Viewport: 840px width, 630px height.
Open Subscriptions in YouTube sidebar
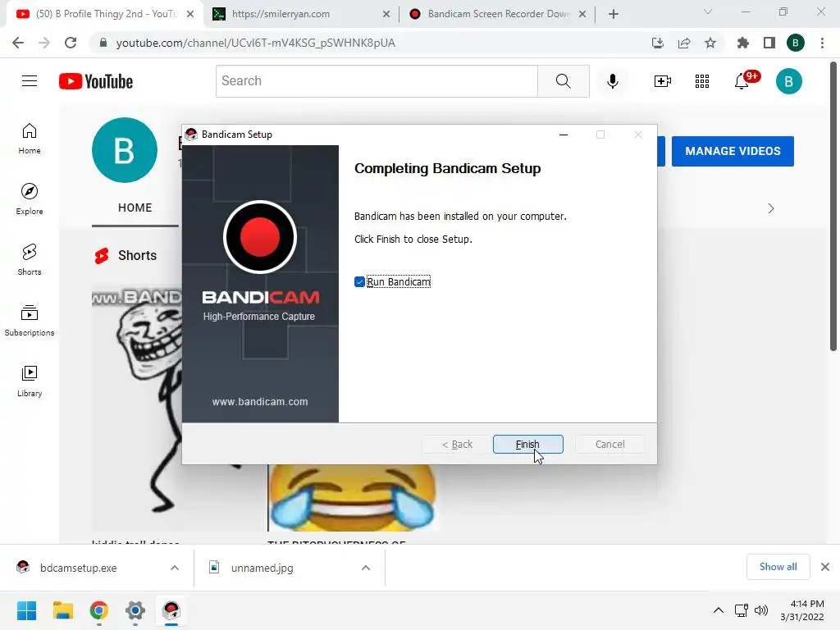30,321
